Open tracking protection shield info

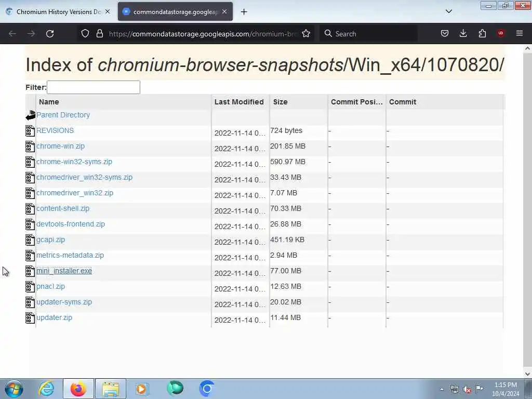pos(85,33)
